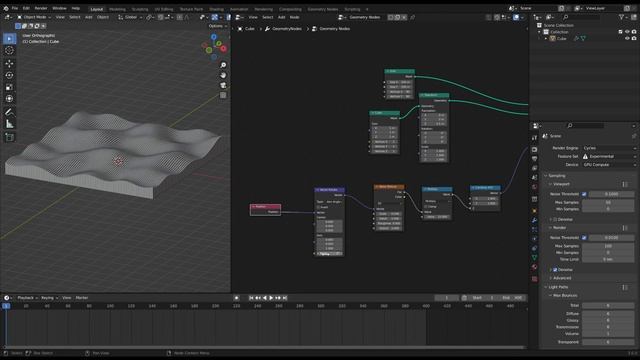Click the Cube object icon in outliner
640x360 pixels.
point(553,38)
